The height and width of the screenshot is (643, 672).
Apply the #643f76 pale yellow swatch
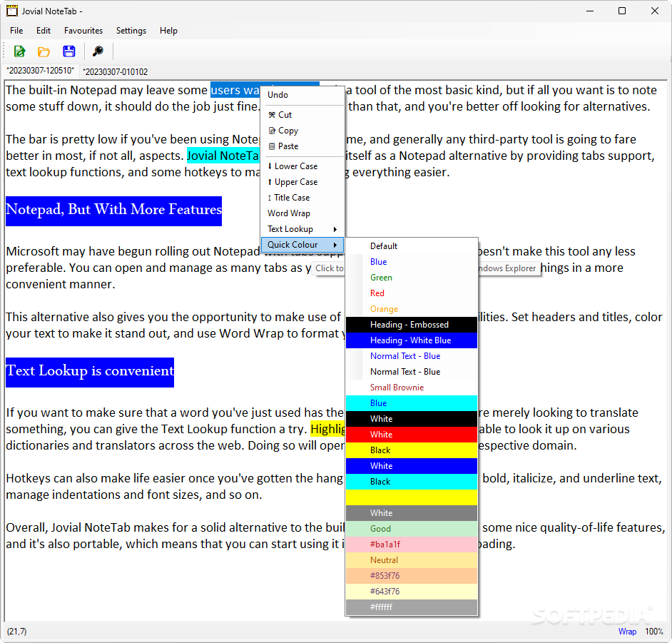pyautogui.click(x=412, y=592)
